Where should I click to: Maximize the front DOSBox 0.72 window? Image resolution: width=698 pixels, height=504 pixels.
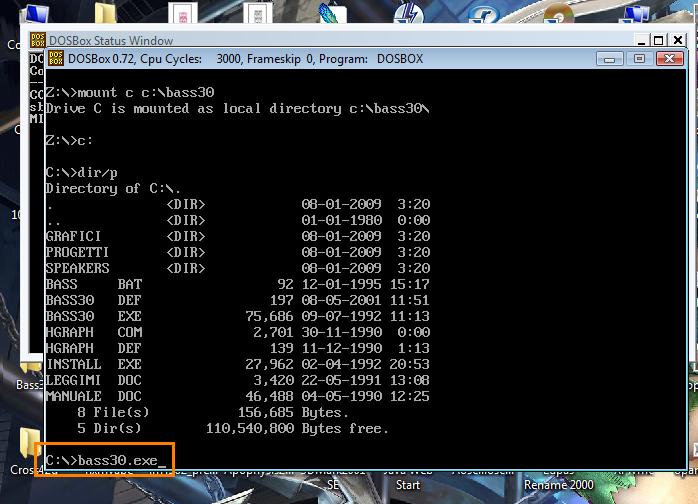639,59
